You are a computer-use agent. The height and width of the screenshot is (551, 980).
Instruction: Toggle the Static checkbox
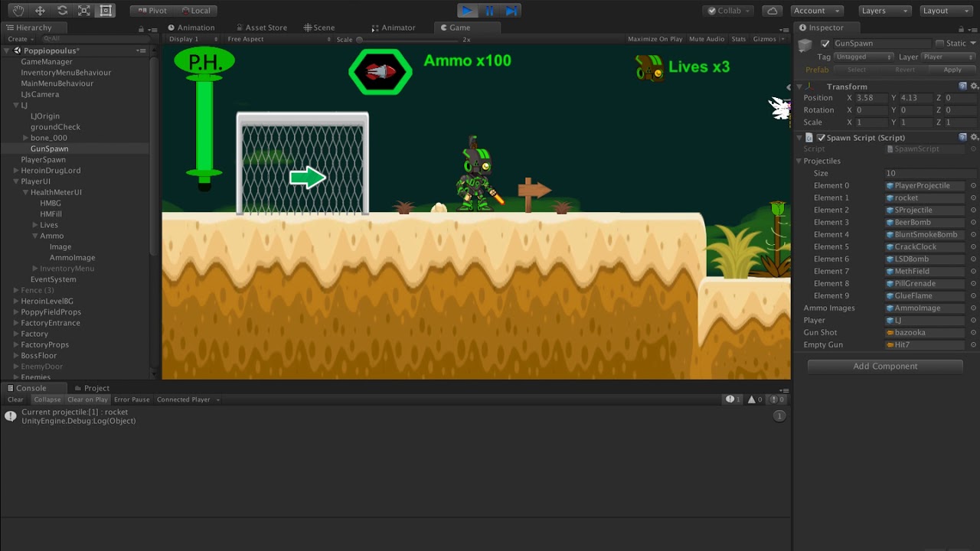(939, 44)
